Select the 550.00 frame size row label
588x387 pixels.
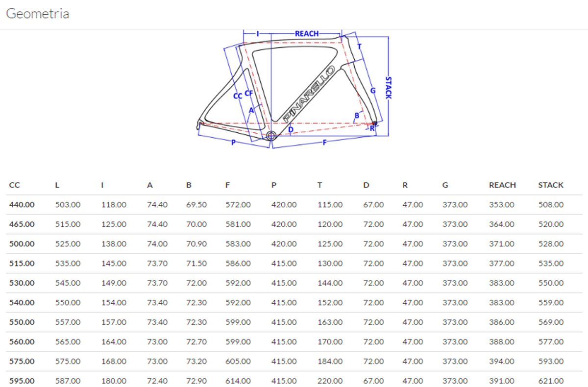point(22,322)
